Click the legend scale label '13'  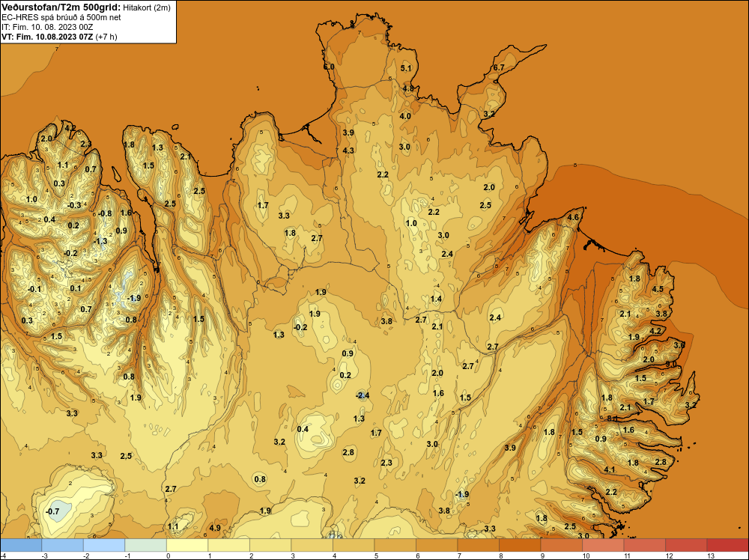tap(711, 556)
